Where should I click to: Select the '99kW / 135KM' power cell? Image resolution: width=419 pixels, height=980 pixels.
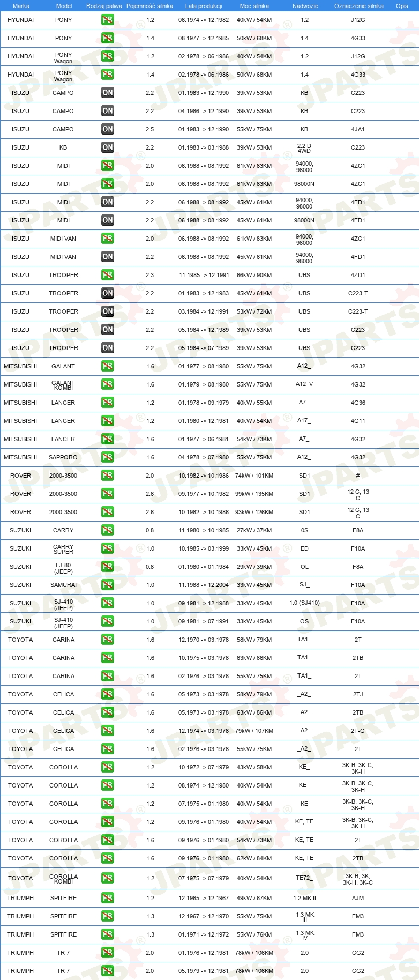click(255, 494)
